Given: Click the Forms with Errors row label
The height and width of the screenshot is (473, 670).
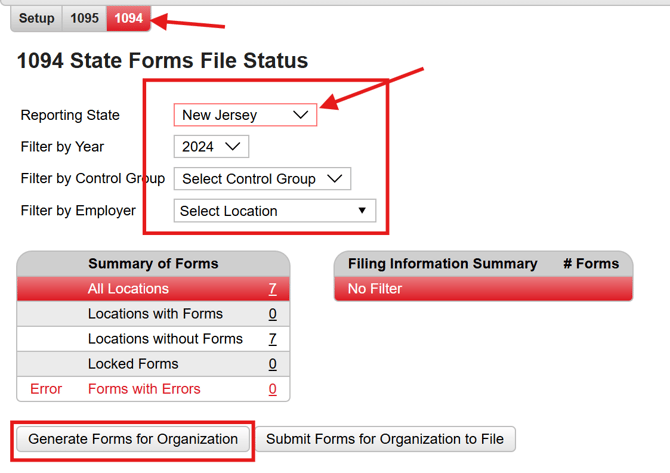Looking at the screenshot, I should [144, 389].
